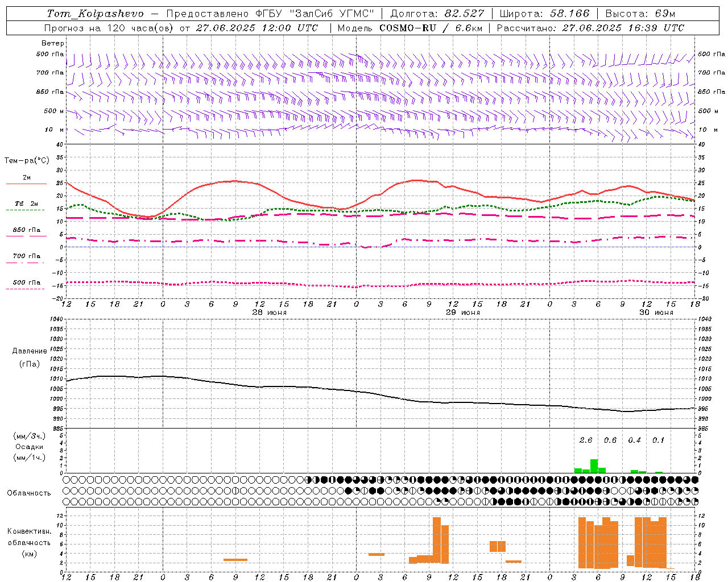Click the 30 июня date label
This screenshot has height=582, width=728.
coord(656,313)
